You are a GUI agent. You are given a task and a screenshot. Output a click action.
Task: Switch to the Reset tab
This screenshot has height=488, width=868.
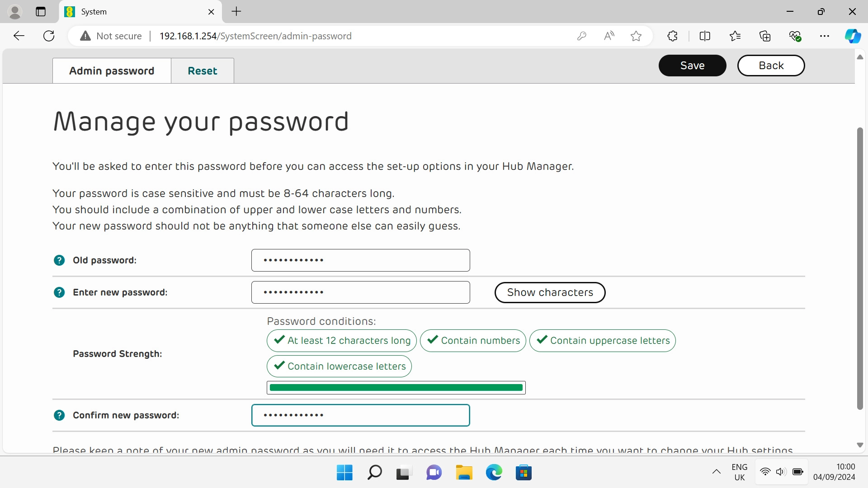coord(202,71)
